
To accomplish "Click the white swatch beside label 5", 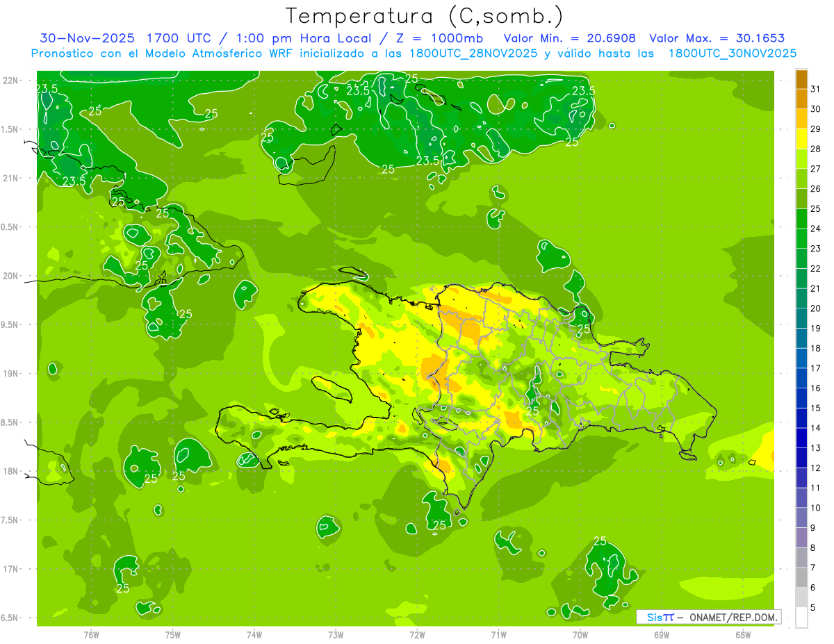I will (x=801, y=617).
